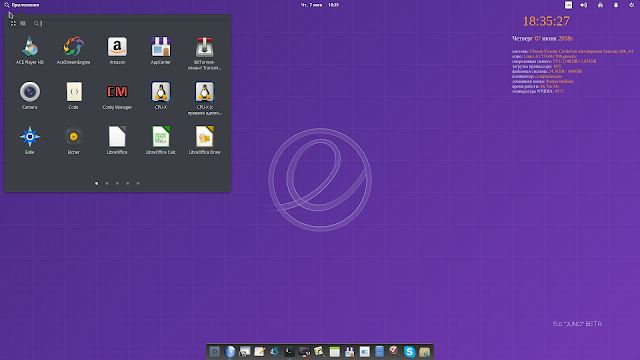Launch ACE Player HD
Screen dimensions: 640x360
pos(30,51)
